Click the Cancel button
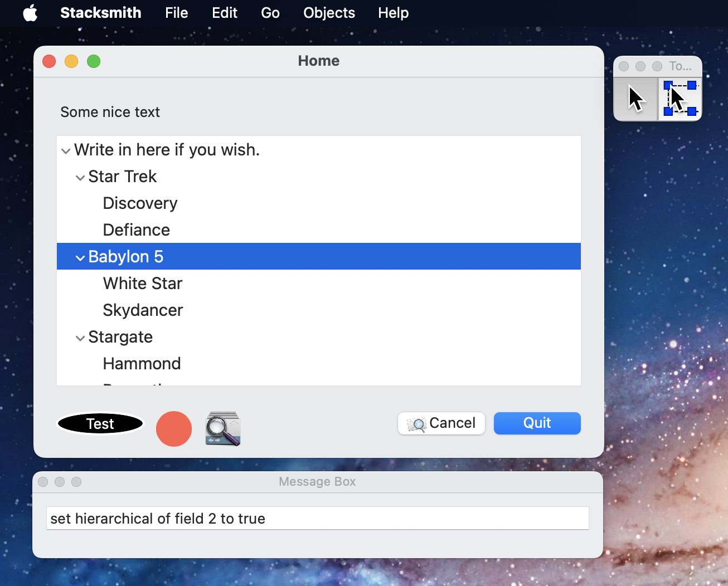The width and height of the screenshot is (728, 586). point(441,423)
